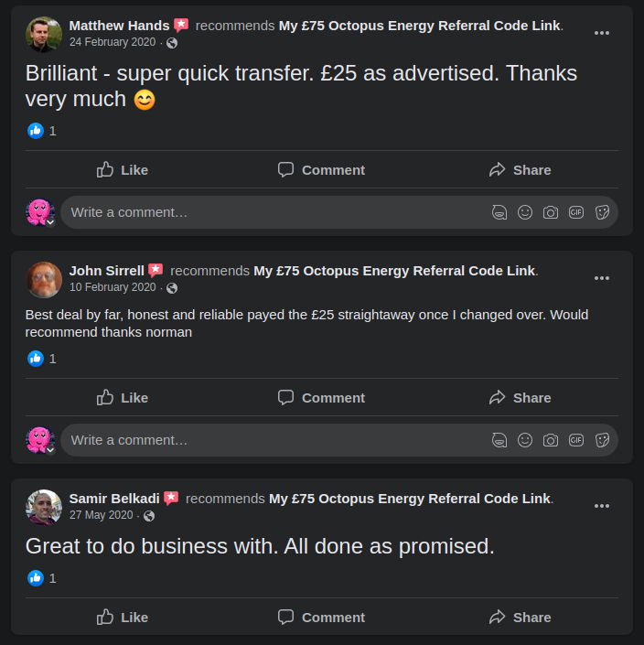The image size is (644, 645).
Task: Attach a photo to Matthew Hands' review comment
Action: [x=551, y=212]
